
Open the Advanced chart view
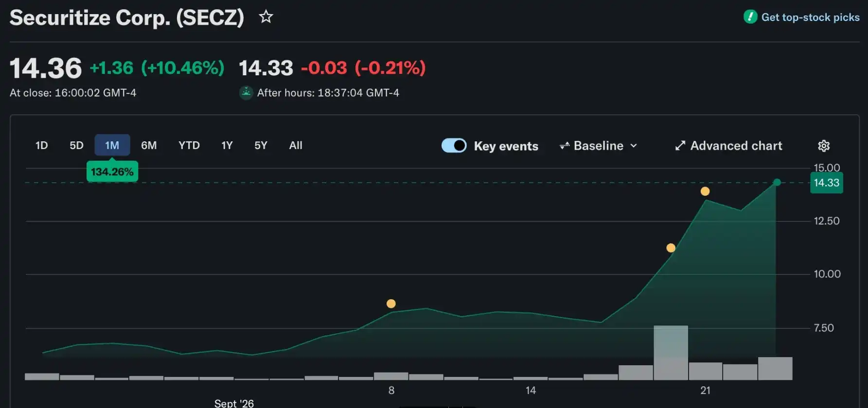[728, 146]
